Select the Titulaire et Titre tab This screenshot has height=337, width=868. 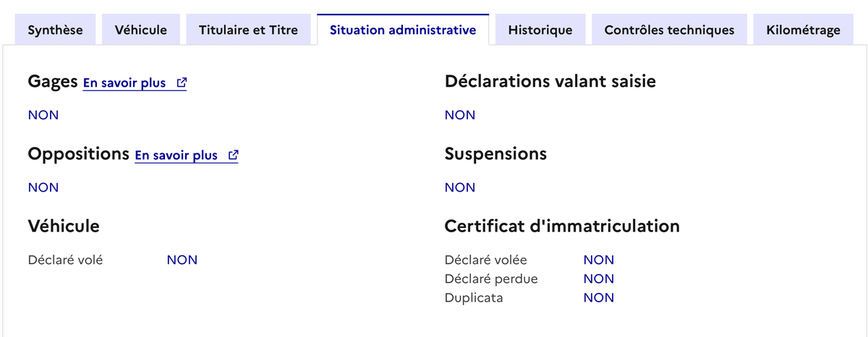[x=248, y=30]
